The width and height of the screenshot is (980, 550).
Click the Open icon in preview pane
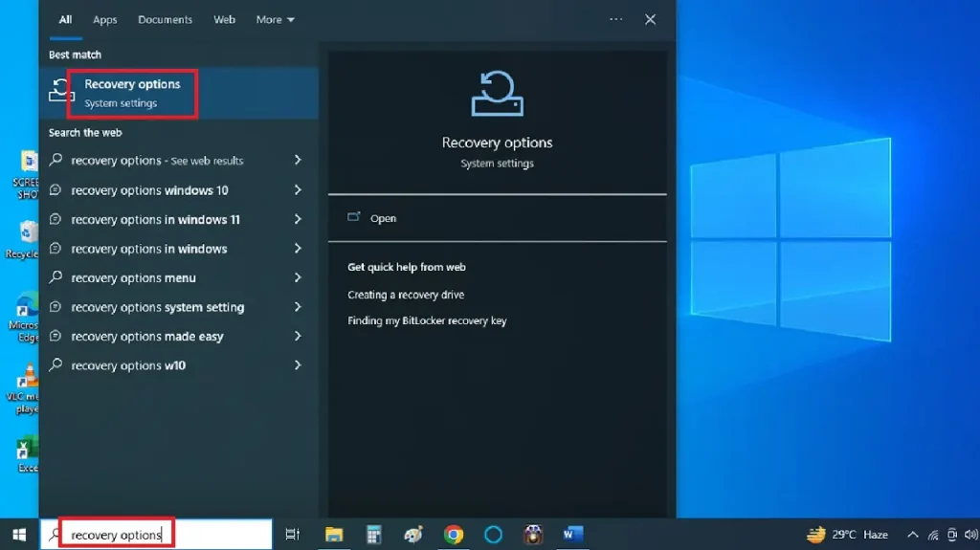[x=354, y=217]
